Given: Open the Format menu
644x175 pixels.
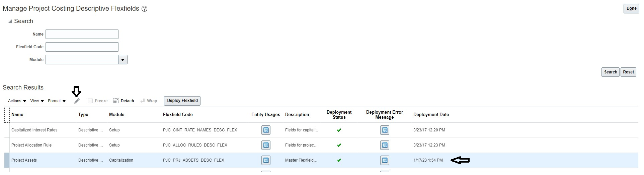Looking at the screenshot, I should coord(57,101).
